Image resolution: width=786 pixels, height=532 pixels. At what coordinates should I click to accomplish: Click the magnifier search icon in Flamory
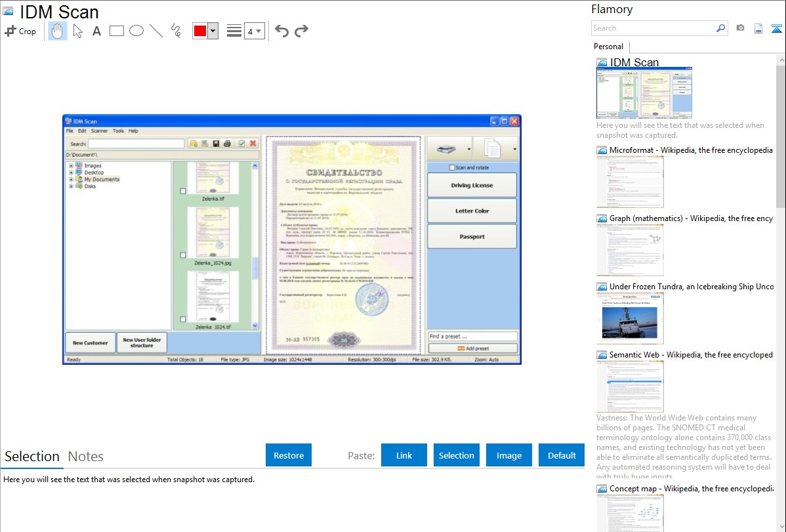[x=720, y=28]
